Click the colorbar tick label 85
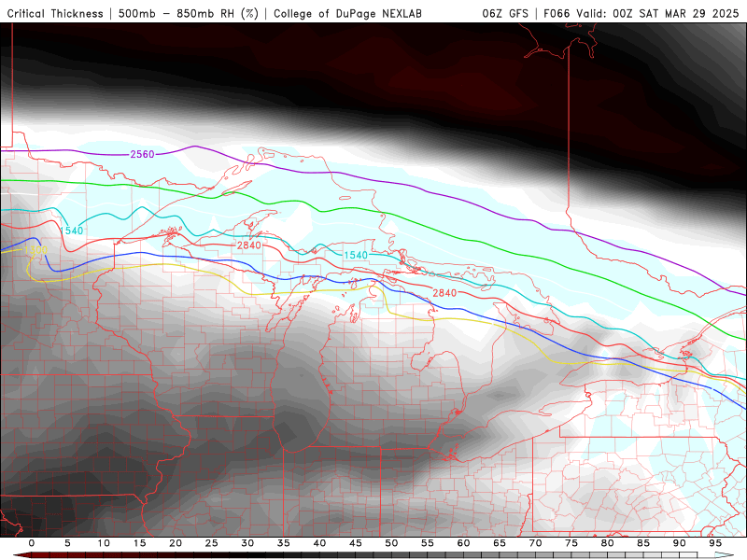This screenshot has height=560, width=747. (x=643, y=543)
